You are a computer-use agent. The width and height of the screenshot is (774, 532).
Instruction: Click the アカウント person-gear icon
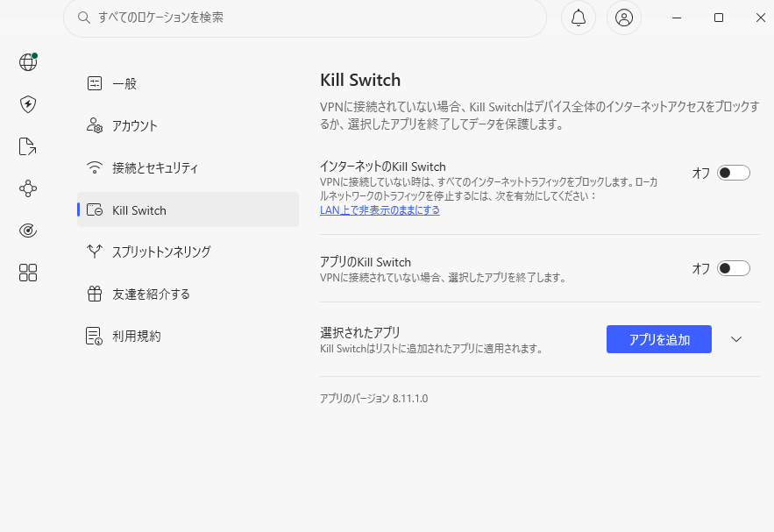(x=95, y=125)
